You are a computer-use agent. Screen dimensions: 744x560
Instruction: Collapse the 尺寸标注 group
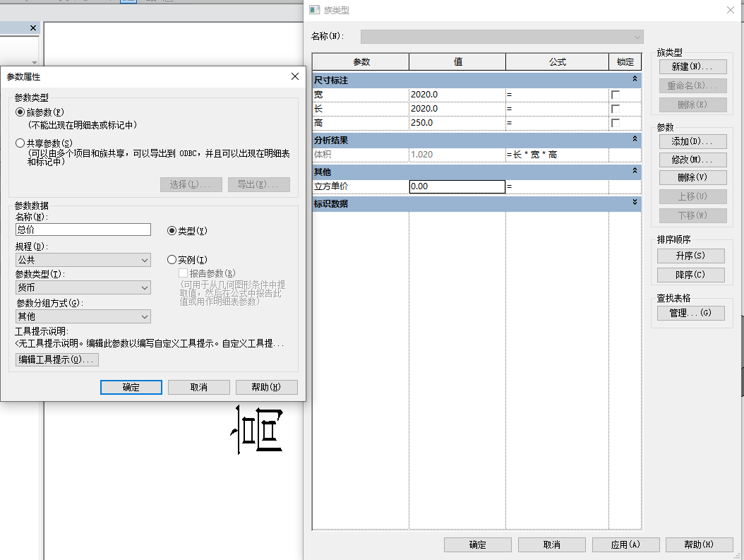[x=635, y=79]
